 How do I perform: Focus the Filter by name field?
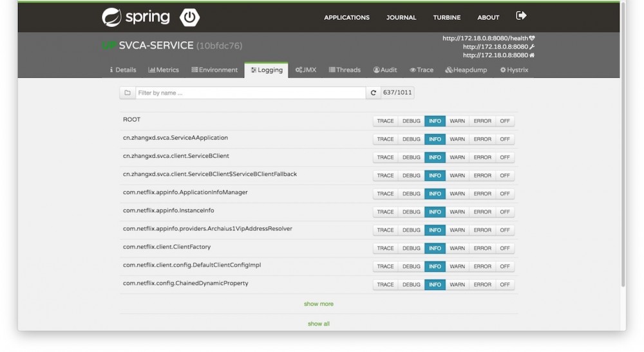251,93
